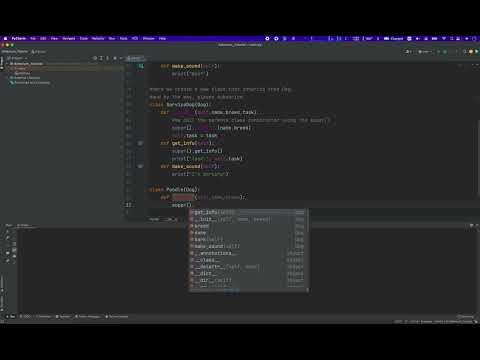This screenshot has height=360, width=480.
Task: Open the TODO tool window tab
Action: pos(25,316)
